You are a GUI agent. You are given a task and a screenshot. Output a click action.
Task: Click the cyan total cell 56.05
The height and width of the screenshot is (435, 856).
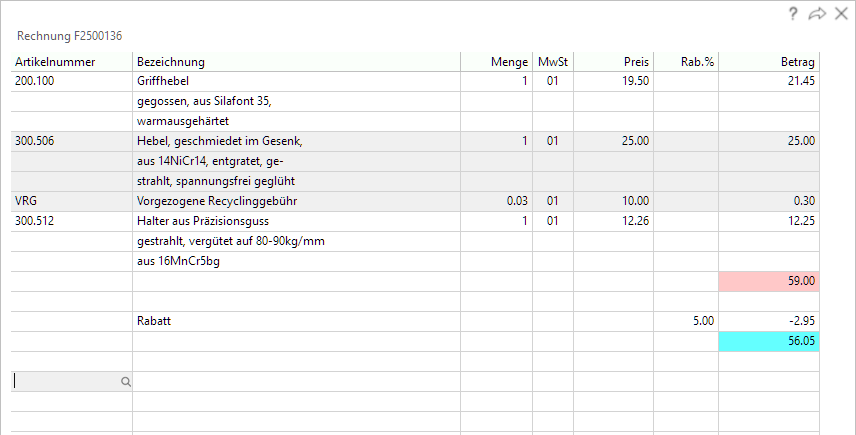(769, 341)
